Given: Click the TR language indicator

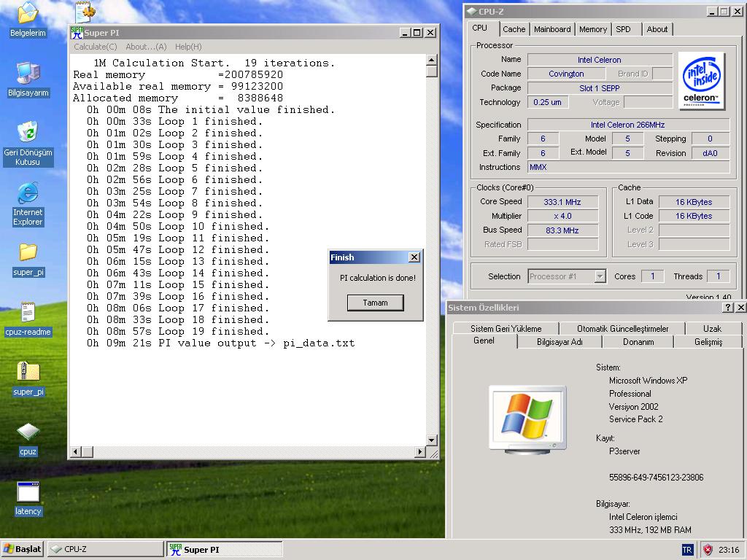Looking at the screenshot, I should click(687, 550).
